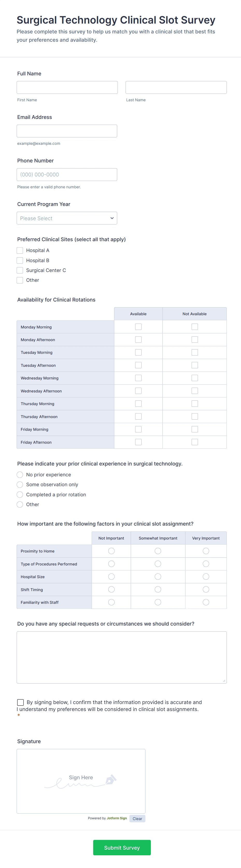Check the Hospital A checkbox
The image size is (241, 868).
[20, 250]
